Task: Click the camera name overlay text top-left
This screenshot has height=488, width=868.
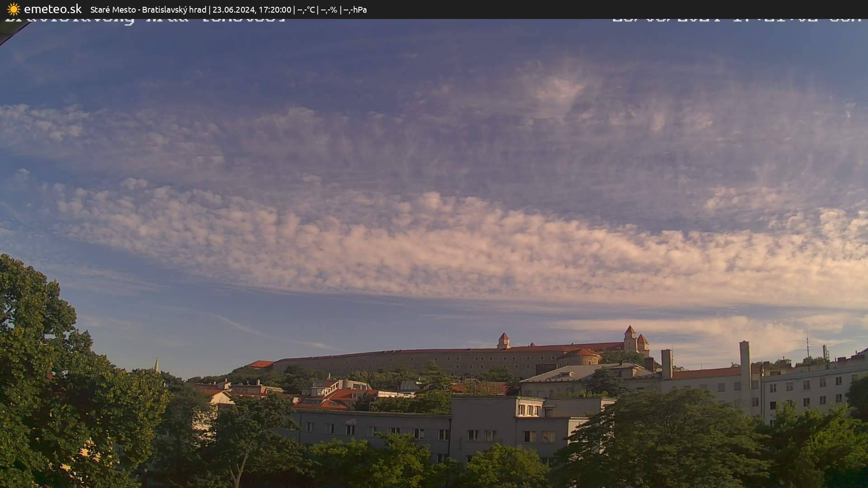Action: (145, 20)
